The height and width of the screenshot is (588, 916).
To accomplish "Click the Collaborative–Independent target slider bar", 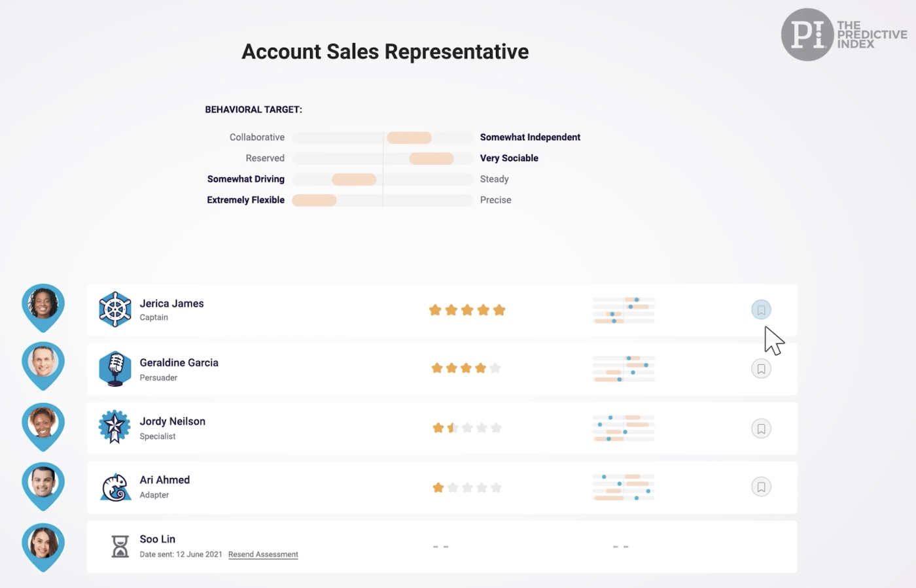I will pyautogui.click(x=383, y=137).
